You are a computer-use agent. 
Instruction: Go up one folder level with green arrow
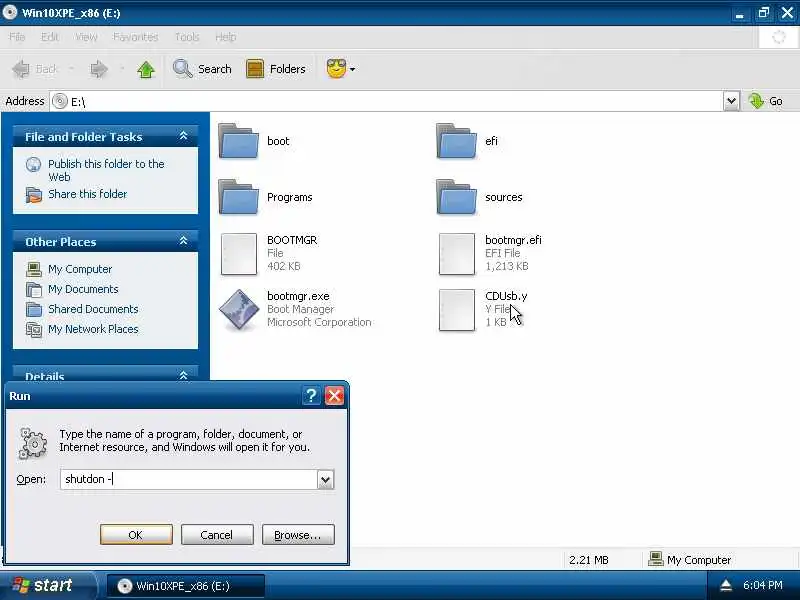coord(146,69)
